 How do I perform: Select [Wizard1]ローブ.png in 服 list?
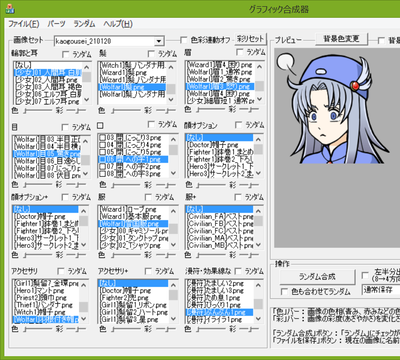tap(133, 209)
